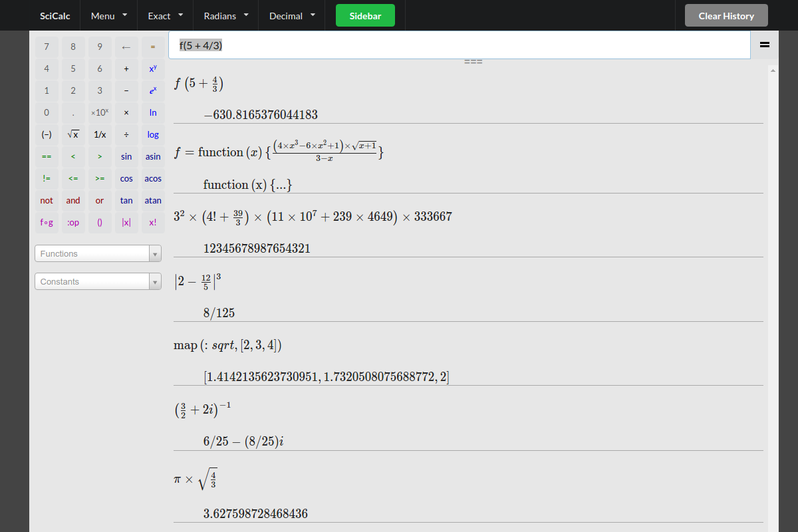Viewport: 798px width, 532px height.
Task: Click the absolute value |x| key
Action: pyautogui.click(x=126, y=223)
